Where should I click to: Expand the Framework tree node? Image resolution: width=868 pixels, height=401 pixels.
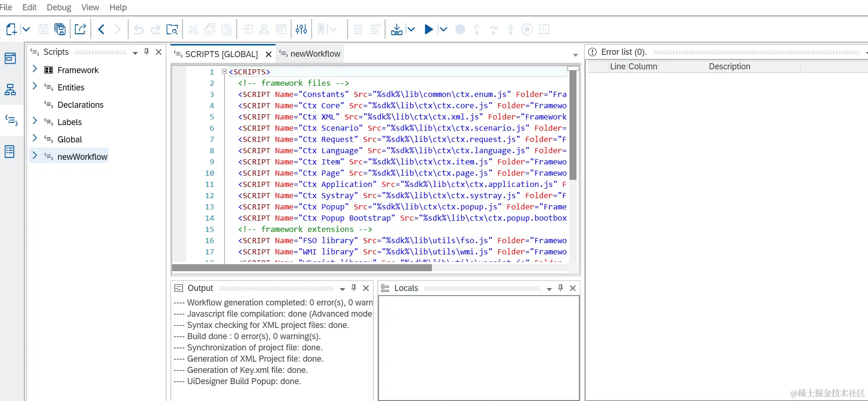point(35,69)
